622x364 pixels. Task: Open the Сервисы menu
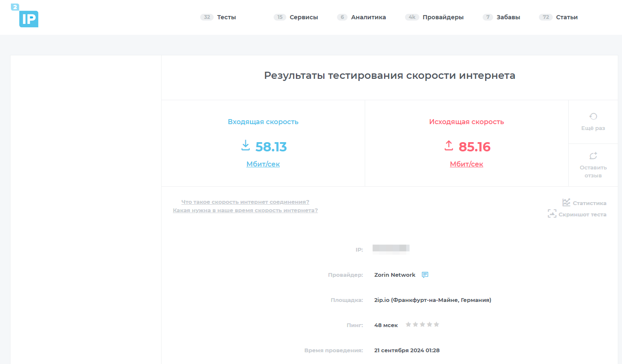(x=304, y=17)
